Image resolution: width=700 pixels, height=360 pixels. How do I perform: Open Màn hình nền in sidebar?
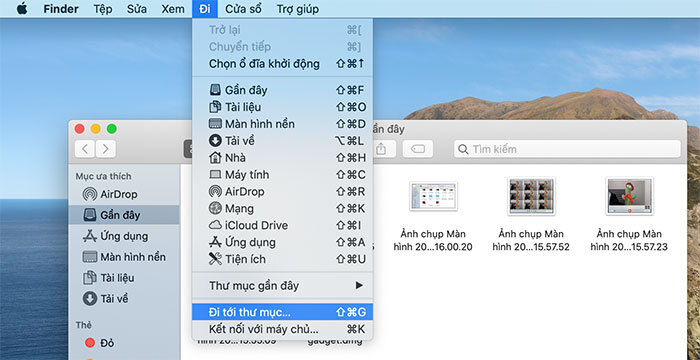tap(124, 257)
